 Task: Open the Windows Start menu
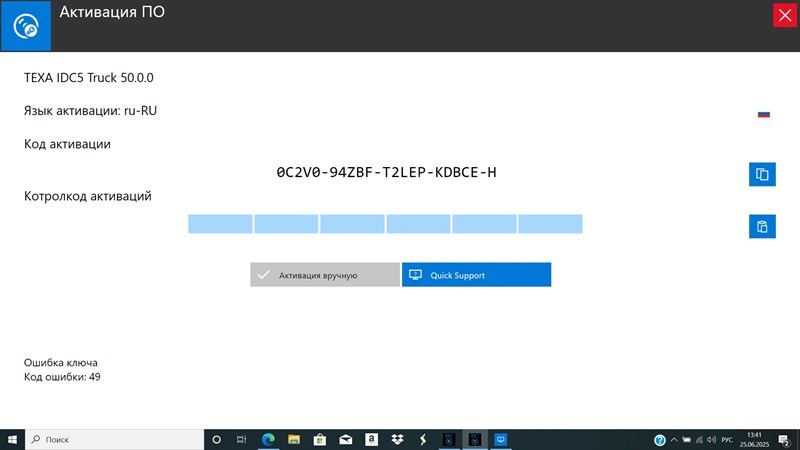12,439
